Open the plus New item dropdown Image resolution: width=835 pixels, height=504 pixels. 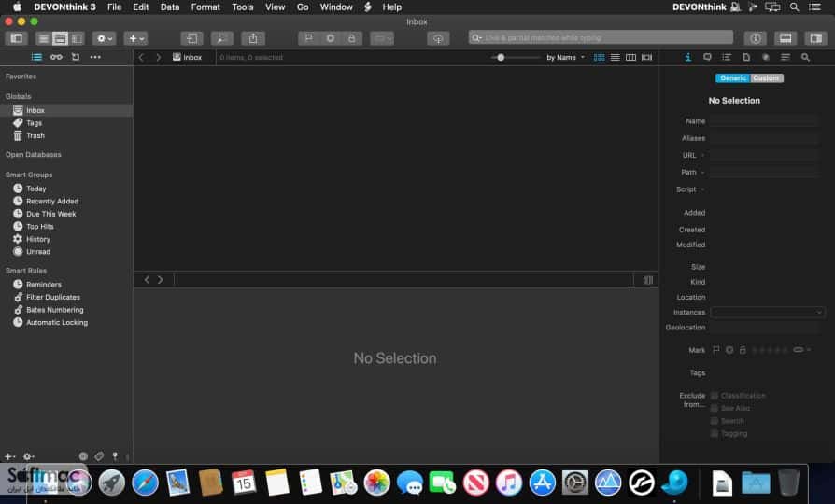[x=135, y=38]
